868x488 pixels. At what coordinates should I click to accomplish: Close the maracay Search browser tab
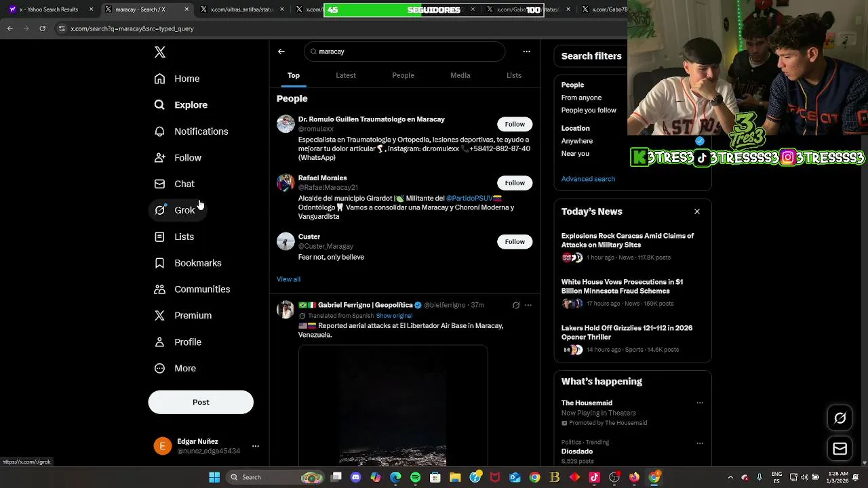click(187, 9)
